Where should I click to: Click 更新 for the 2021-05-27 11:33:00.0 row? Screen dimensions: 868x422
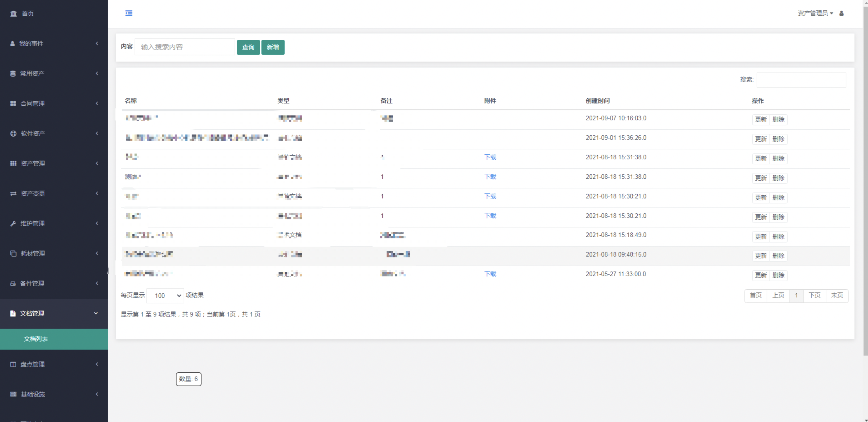[761, 275]
